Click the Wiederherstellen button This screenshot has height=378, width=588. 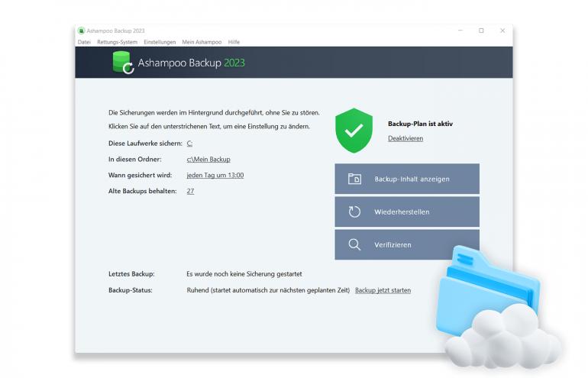[x=407, y=212]
